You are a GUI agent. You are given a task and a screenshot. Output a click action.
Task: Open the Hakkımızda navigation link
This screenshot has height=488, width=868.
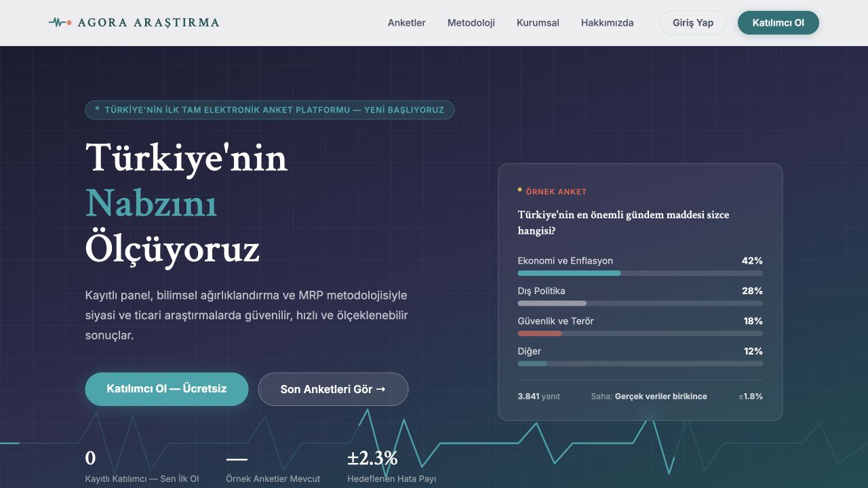tap(608, 22)
